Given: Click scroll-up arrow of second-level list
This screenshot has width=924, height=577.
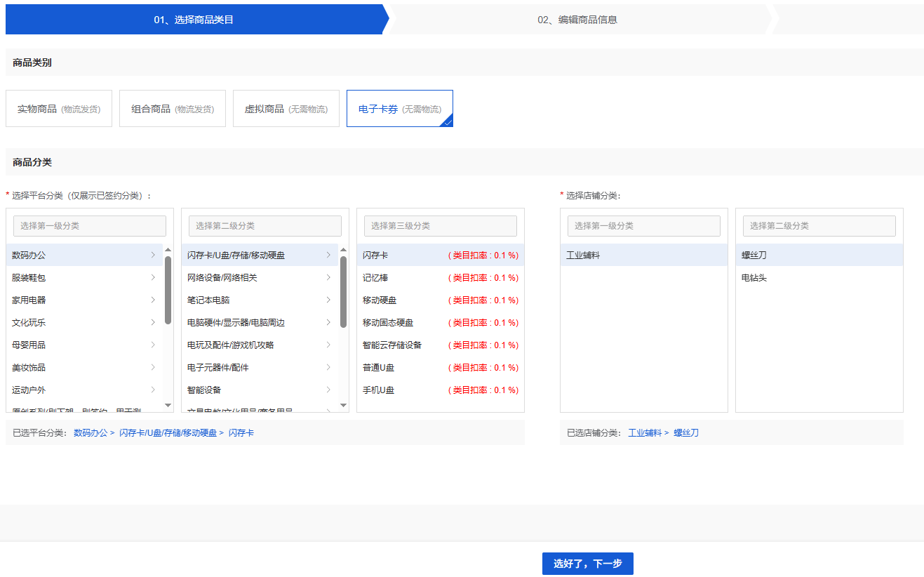Looking at the screenshot, I should (x=344, y=249).
